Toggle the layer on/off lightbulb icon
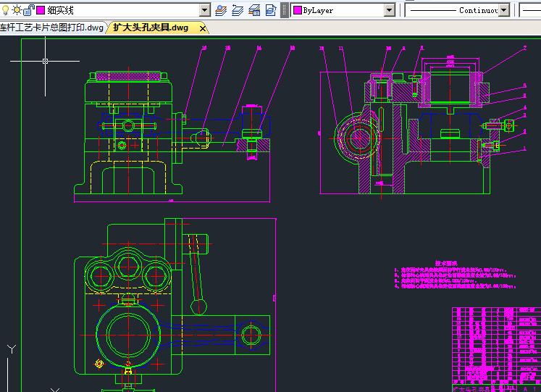541x392 pixels. [x=7, y=10]
